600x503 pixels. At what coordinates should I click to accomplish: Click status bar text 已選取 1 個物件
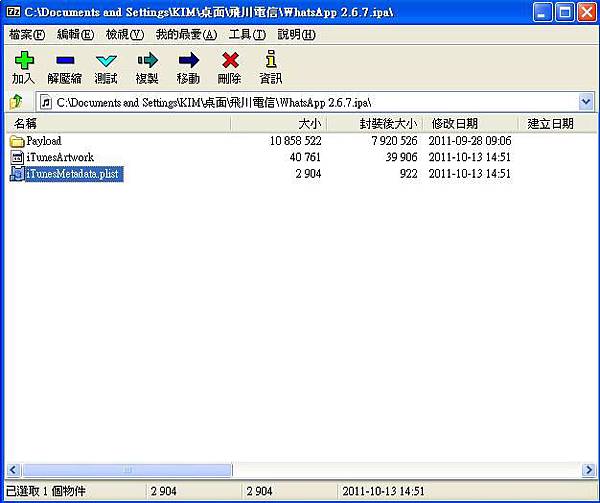point(45,491)
